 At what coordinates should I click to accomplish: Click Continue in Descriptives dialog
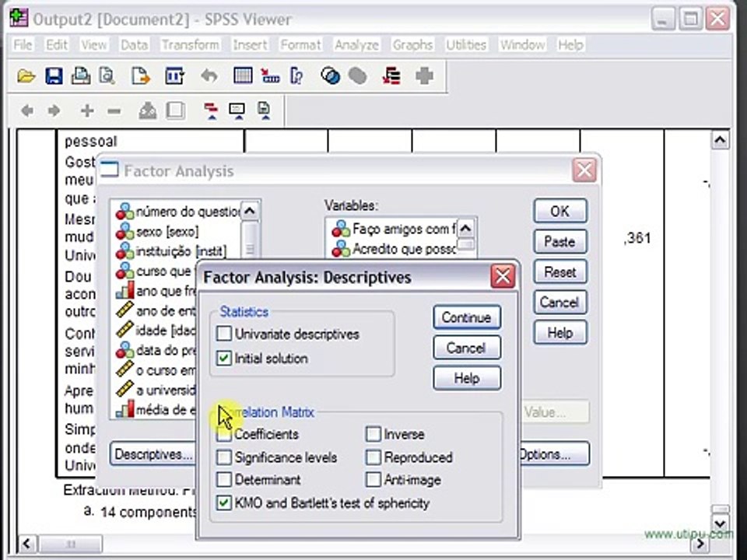tap(467, 317)
